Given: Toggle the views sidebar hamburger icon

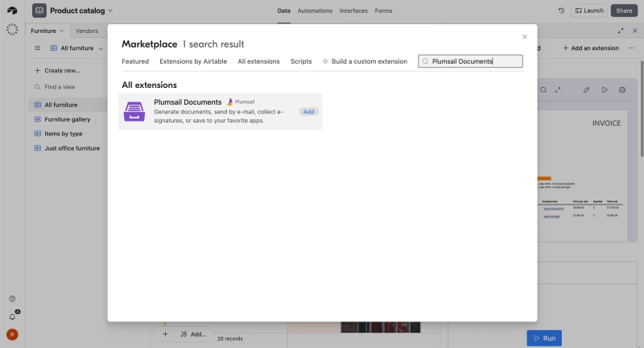Looking at the screenshot, I should [37, 48].
